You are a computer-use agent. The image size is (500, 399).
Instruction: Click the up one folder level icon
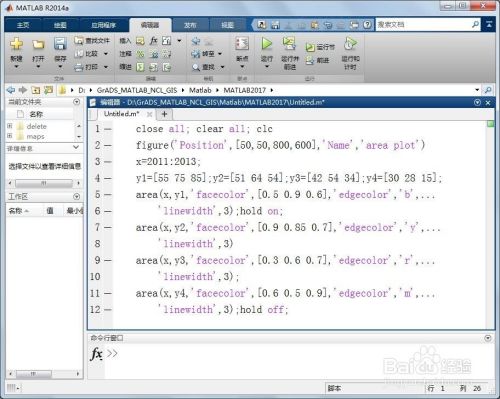36,90
